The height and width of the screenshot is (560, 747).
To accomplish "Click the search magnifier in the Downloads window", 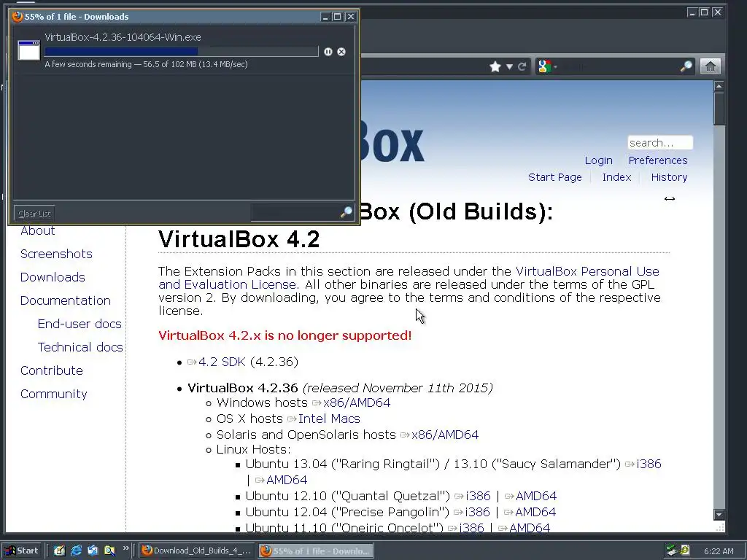I will [347, 212].
